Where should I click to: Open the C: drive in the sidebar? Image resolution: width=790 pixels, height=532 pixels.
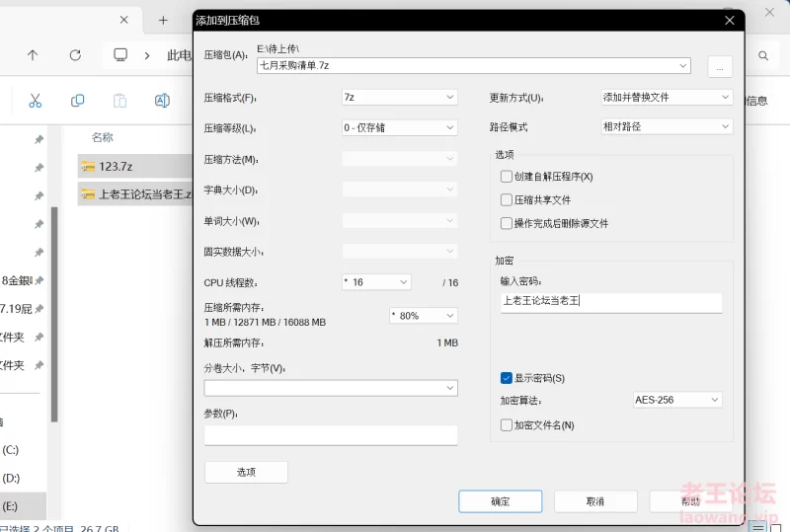(x=11, y=450)
